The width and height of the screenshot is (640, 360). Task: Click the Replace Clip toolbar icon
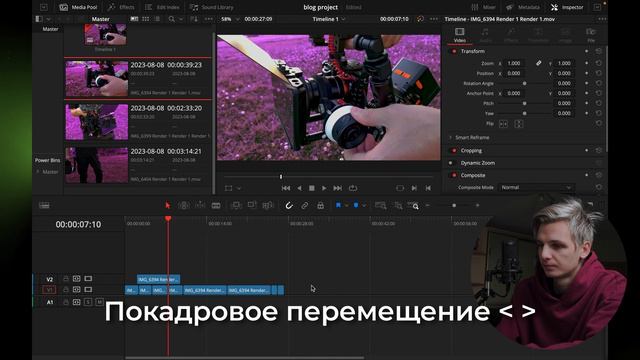pyautogui.click(x=268, y=205)
